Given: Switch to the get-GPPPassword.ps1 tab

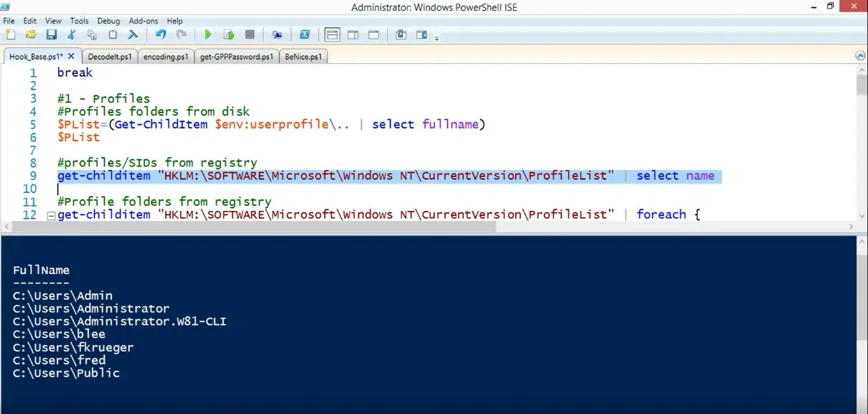Looking at the screenshot, I should pos(237,57).
